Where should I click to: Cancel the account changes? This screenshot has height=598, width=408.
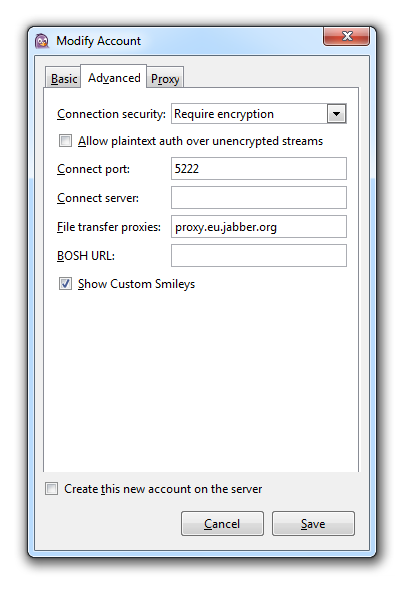[222, 524]
